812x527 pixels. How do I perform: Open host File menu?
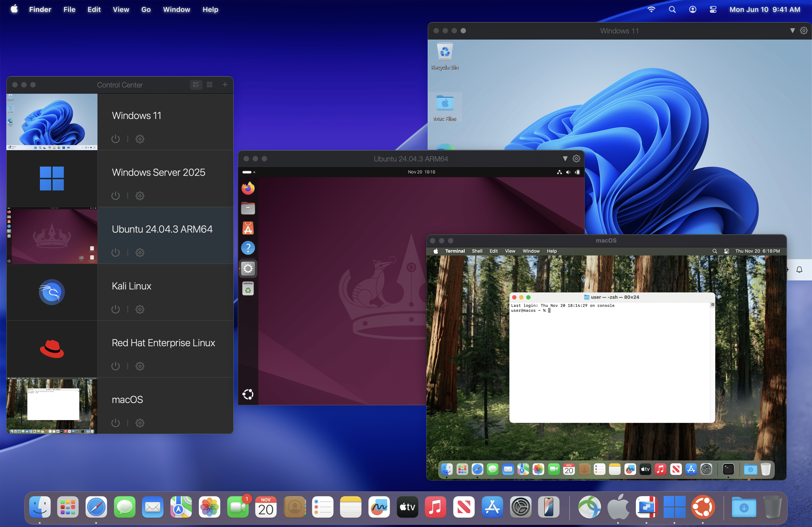[69, 9]
